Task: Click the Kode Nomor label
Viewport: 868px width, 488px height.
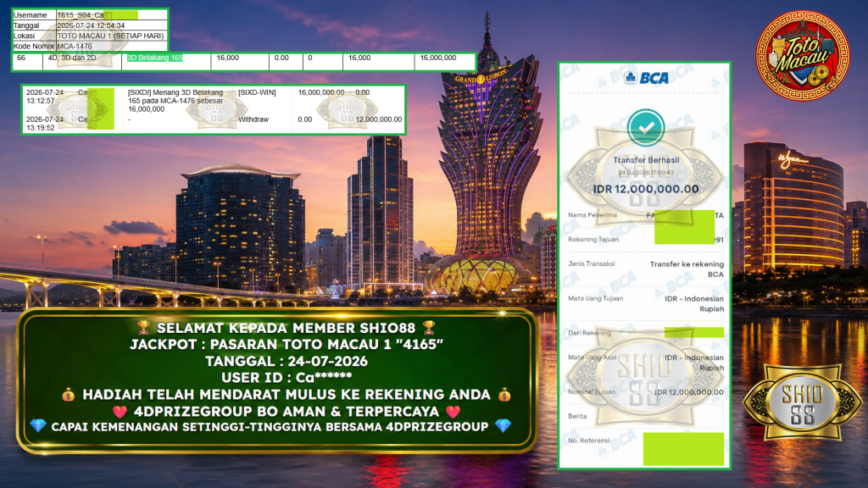Action: 34,46
